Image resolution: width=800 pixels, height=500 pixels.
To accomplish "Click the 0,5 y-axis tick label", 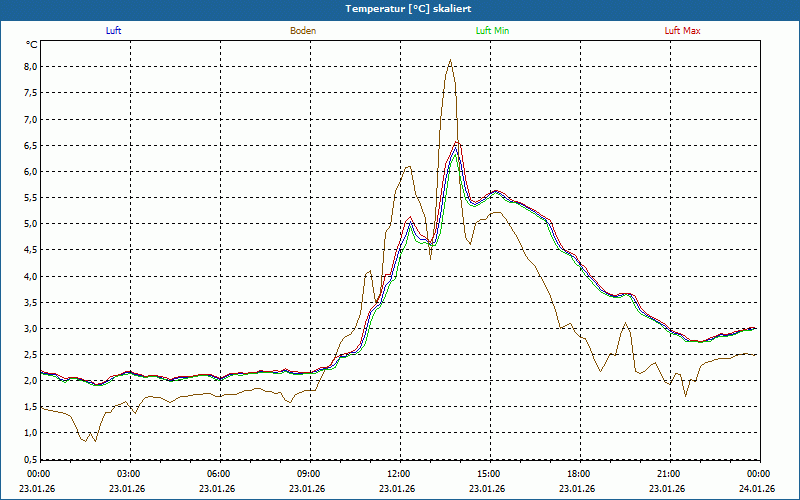I will (30, 459).
